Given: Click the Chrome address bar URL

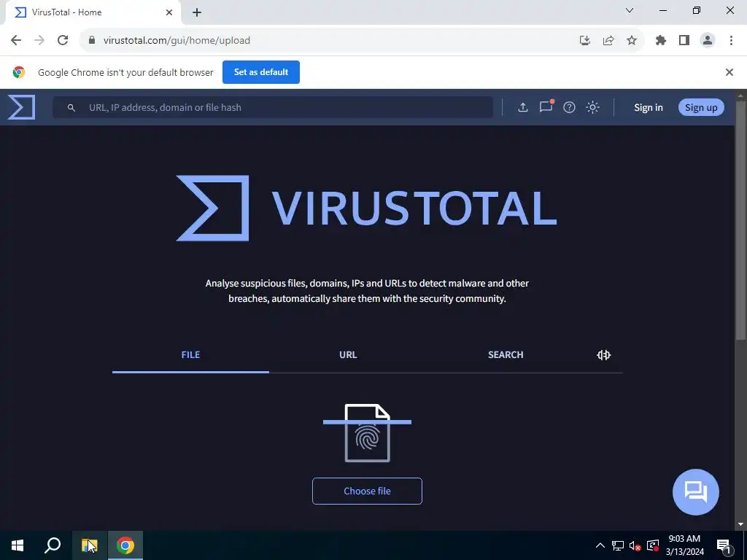Looking at the screenshot, I should (177, 41).
